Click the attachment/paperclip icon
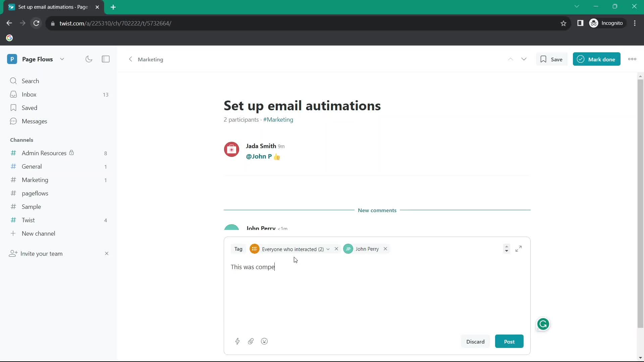 (251, 341)
